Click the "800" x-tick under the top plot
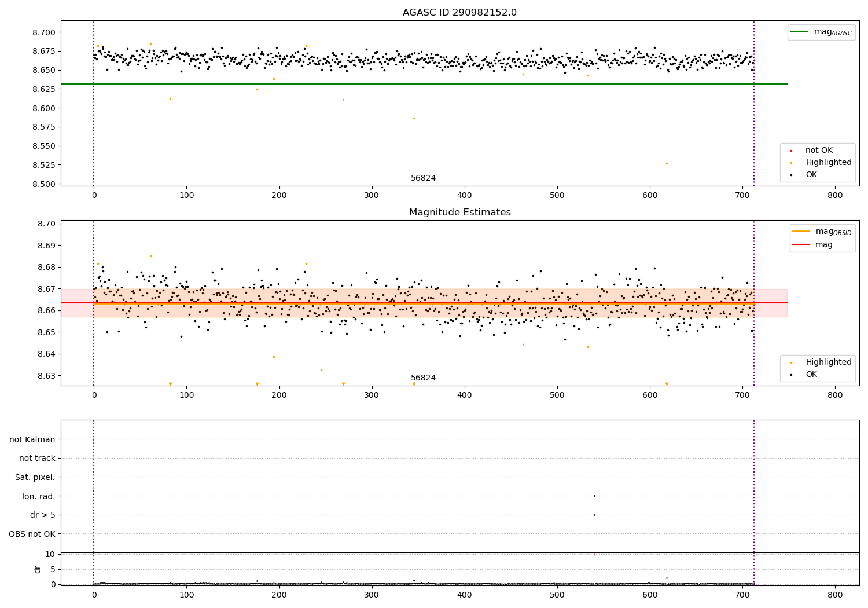The height and width of the screenshot is (608, 868). pos(835,196)
